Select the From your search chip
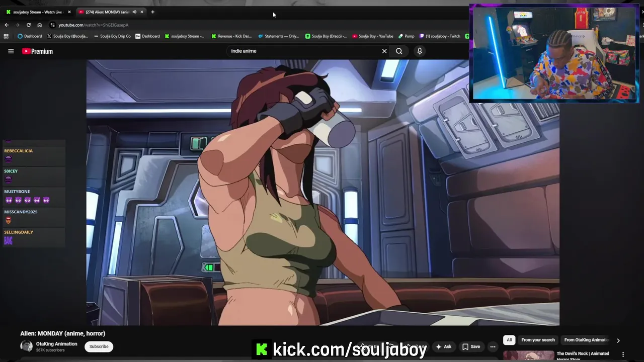 [538, 340]
